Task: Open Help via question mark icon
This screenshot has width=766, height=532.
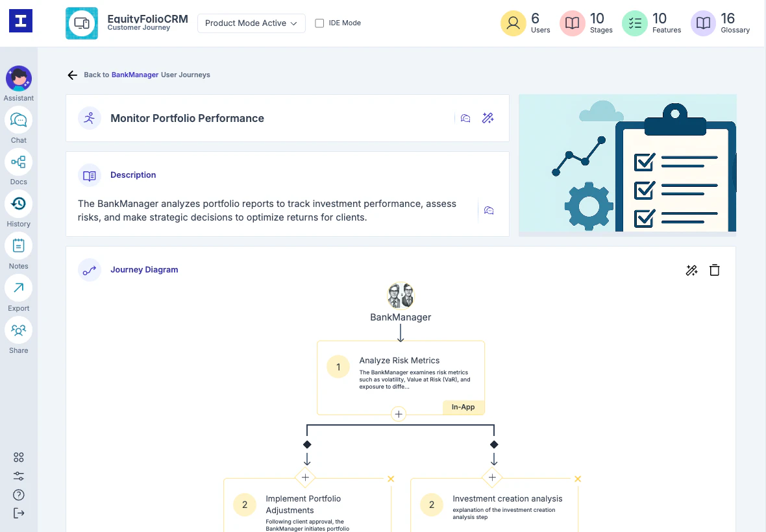Action: 18,495
